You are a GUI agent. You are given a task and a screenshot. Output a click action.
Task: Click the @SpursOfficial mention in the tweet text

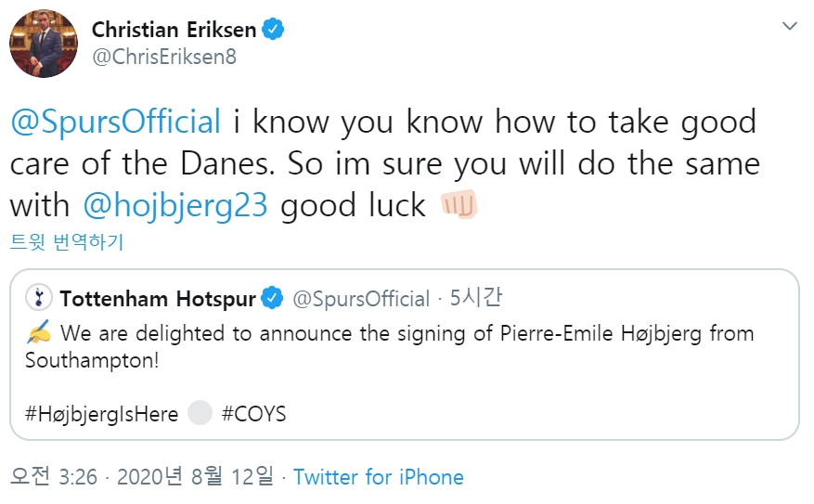click(x=116, y=122)
